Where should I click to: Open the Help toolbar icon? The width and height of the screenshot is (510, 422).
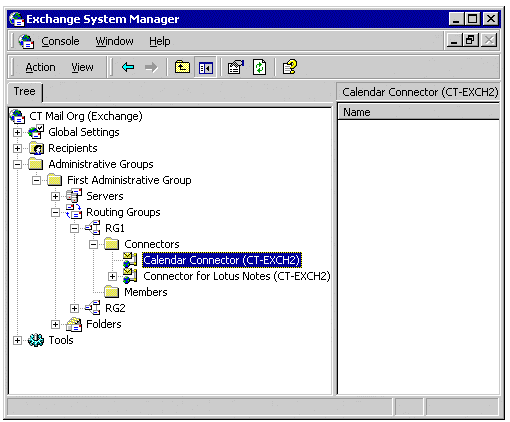(290, 67)
